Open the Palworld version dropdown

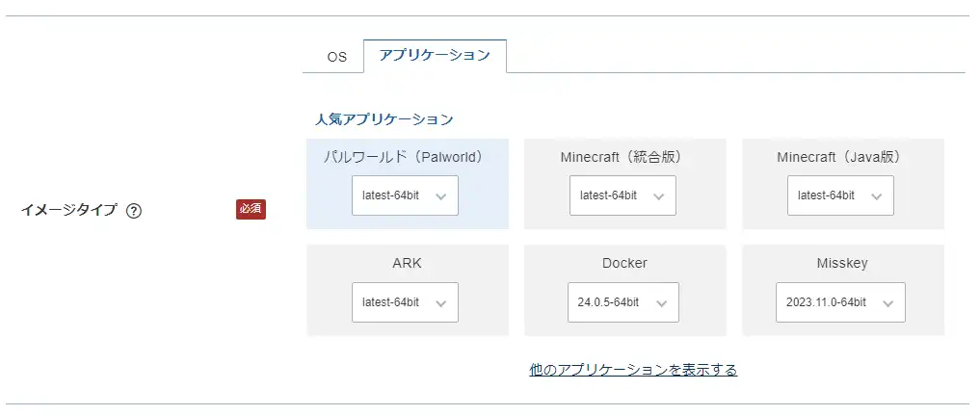(x=405, y=195)
